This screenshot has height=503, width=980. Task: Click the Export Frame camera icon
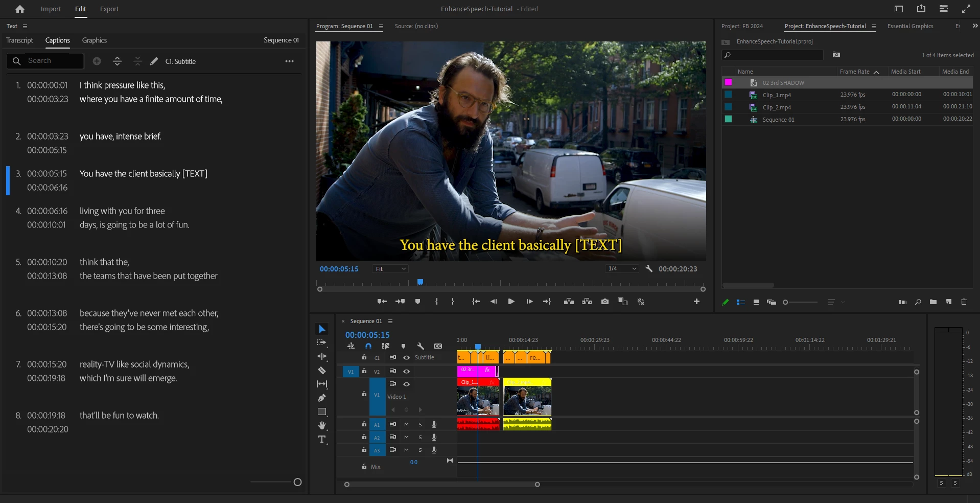click(x=605, y=302)
